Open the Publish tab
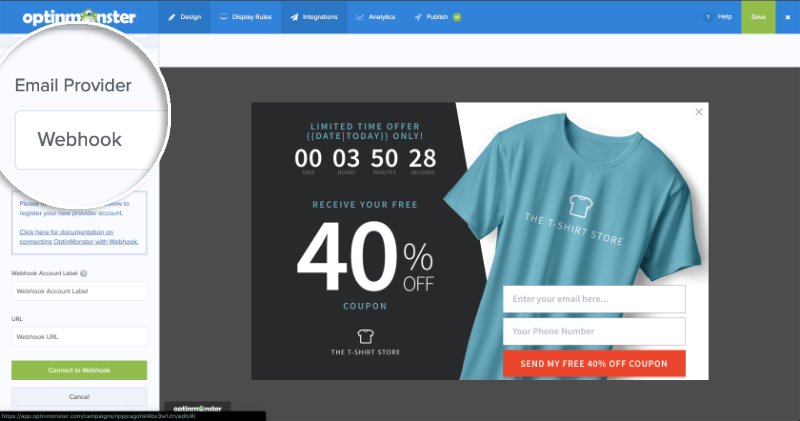This screenshot has width=800, height=421. coord(433,17)
